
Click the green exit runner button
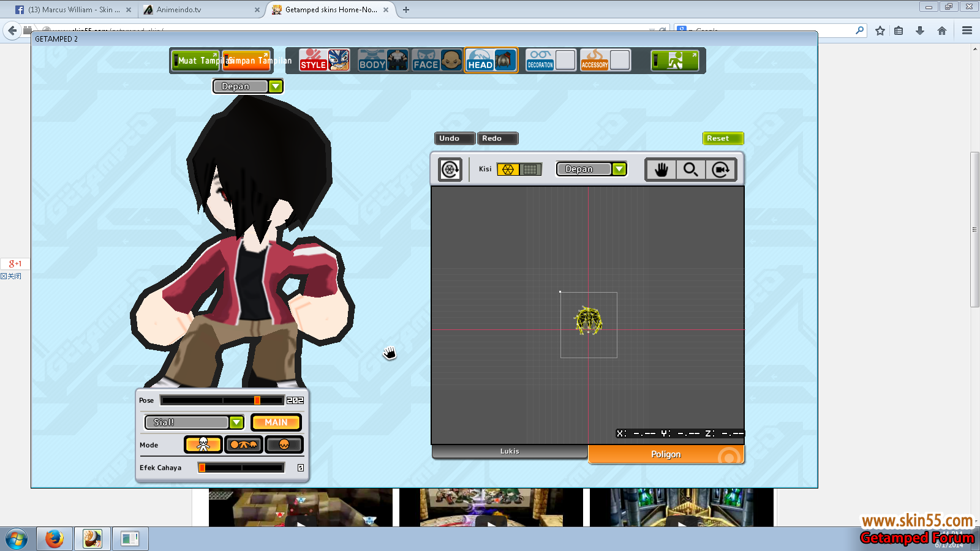tap(674, 60)
